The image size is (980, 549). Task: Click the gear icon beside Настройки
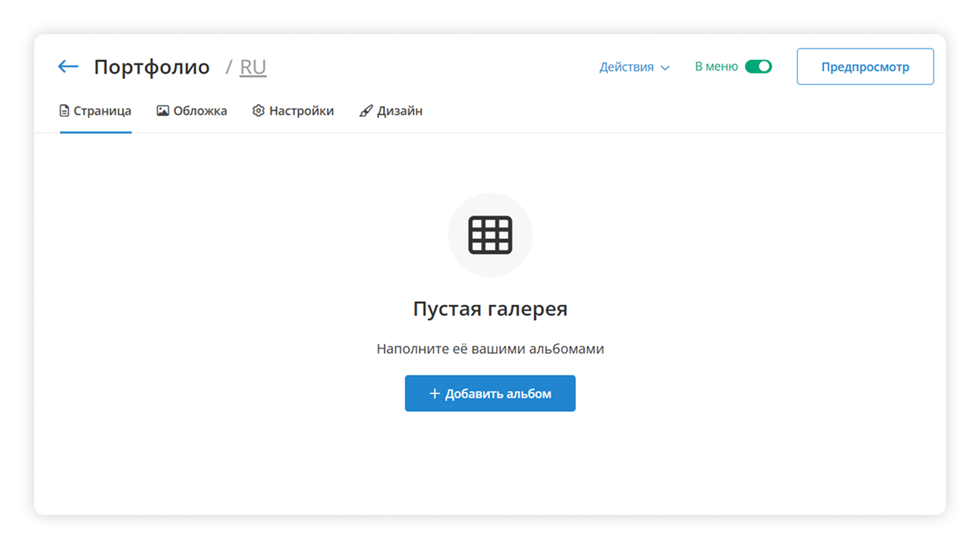pos(258,110)
